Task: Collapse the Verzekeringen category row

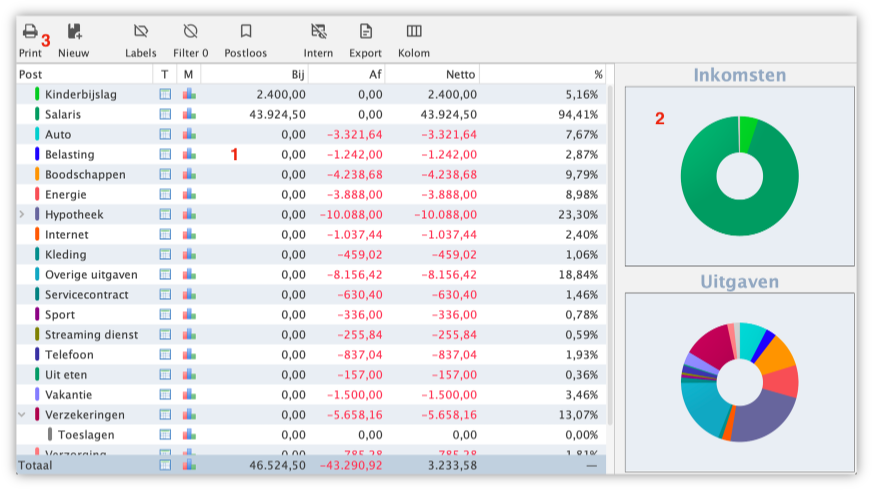Action: (x=22, y=415)
